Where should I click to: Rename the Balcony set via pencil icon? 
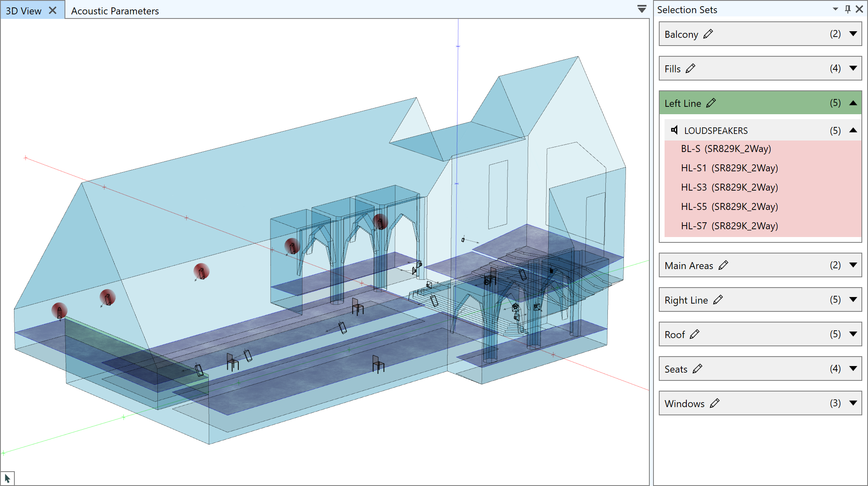pos(708,34)
